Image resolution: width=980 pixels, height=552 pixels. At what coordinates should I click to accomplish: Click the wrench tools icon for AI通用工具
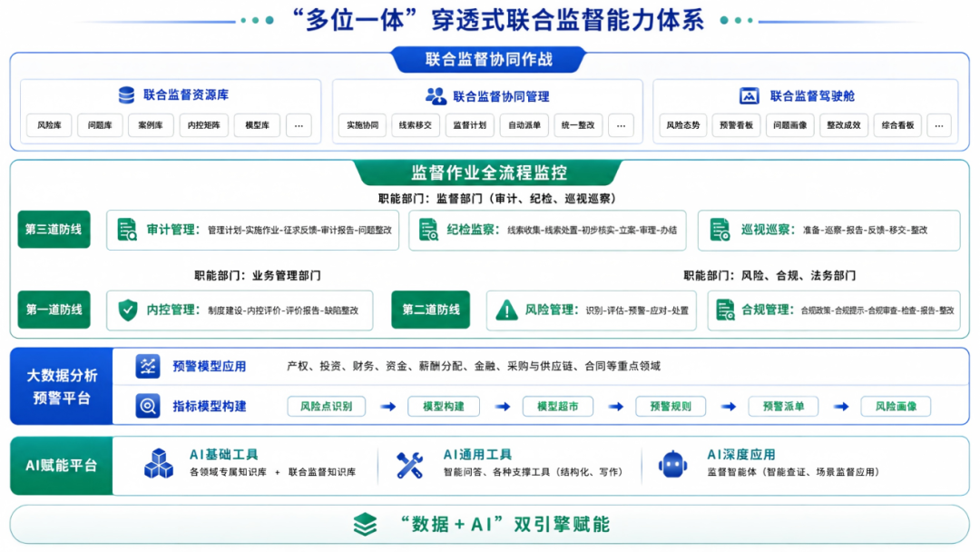(410, 465)
